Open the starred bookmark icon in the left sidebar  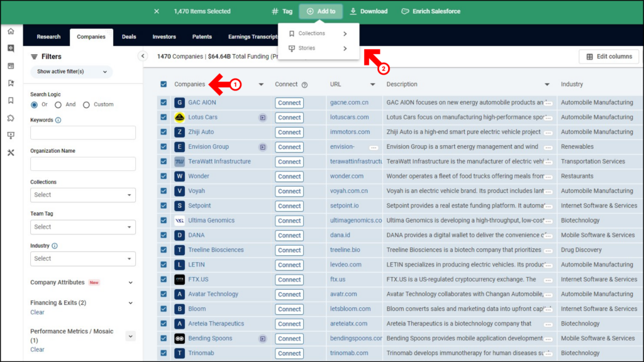point(11,84)
